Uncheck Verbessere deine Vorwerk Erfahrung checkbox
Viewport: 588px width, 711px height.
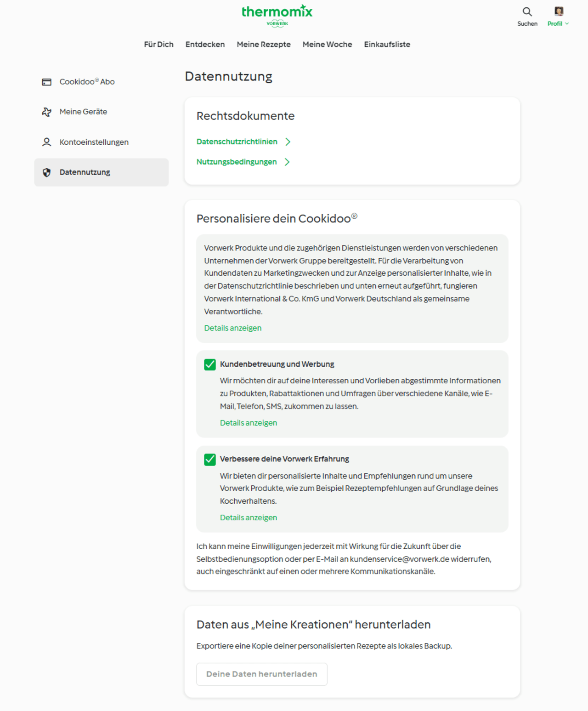[210, 459]
